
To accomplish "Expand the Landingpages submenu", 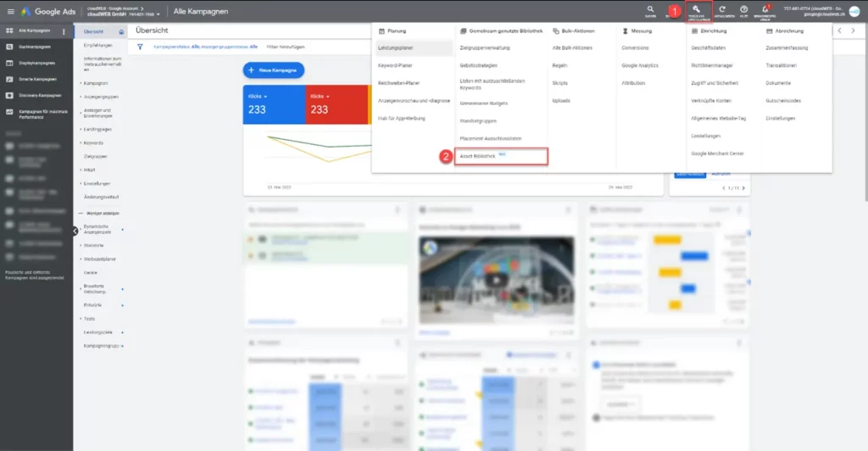I will pos(97,130).
